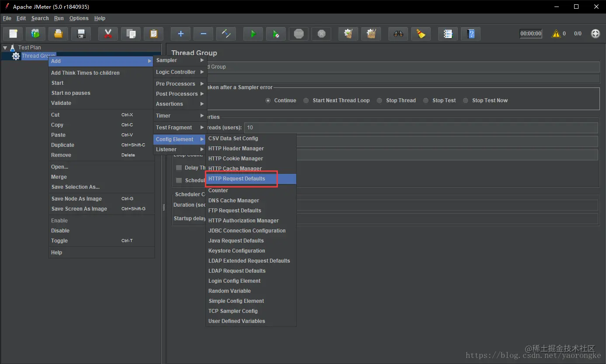Click the Test Plan flask icon

13,47
